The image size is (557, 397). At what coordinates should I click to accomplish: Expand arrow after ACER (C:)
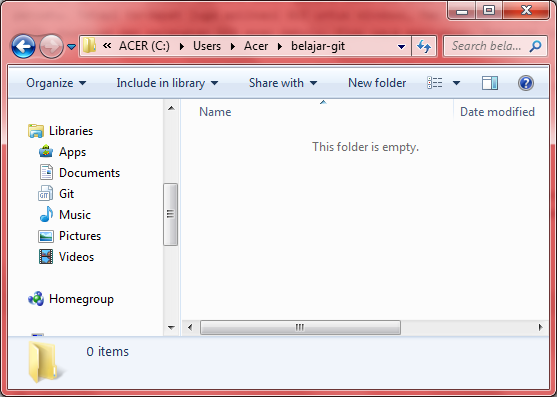tap(182, 47)
